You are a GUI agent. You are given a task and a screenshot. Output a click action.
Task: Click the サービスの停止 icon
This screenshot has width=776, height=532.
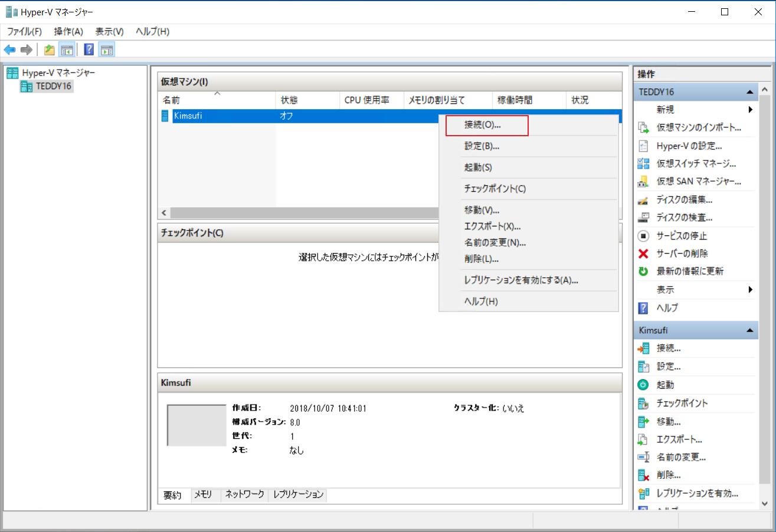tap(643, 235)
